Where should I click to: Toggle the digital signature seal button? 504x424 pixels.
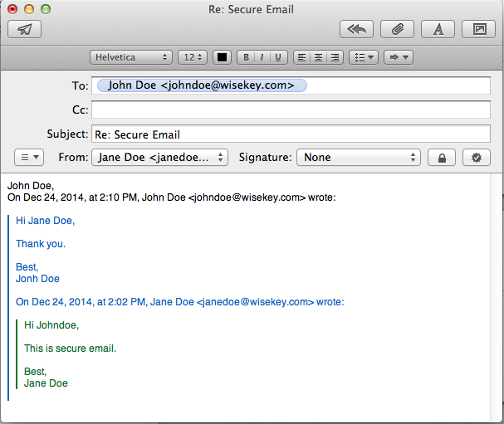(x=477, y=158)
